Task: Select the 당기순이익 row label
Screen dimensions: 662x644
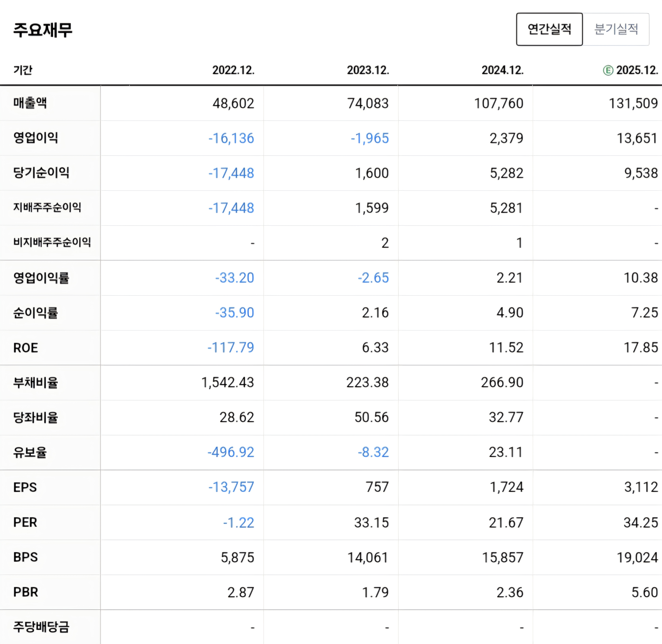Action: (41, 173)
